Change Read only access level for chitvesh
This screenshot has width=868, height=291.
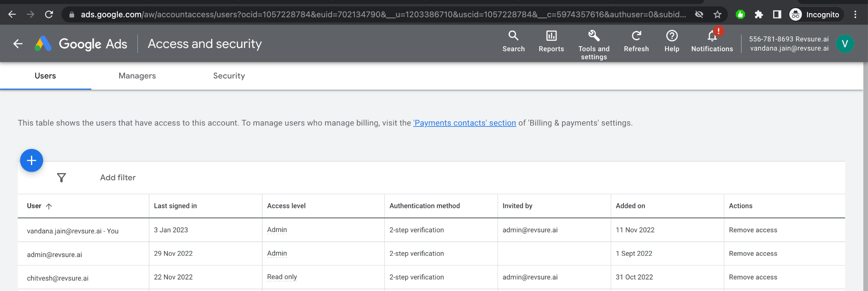coord(282,277)
